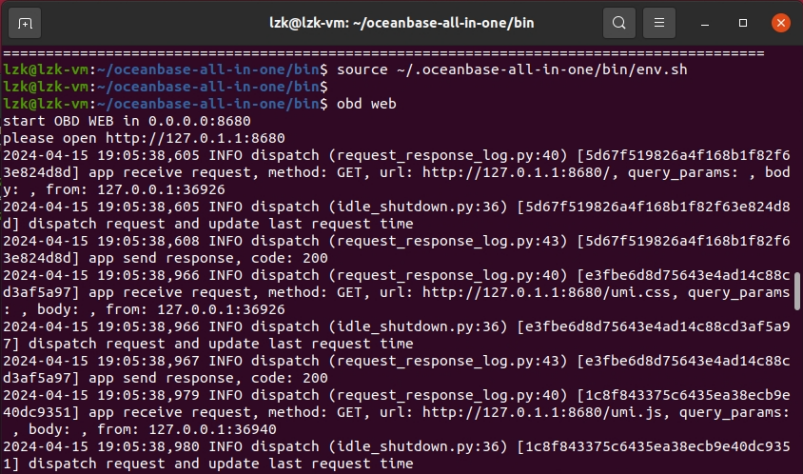
Task: Click the 'source ~/.oceanbase-all-in-one/bin/env.sh' command
Action: point(512,70)
